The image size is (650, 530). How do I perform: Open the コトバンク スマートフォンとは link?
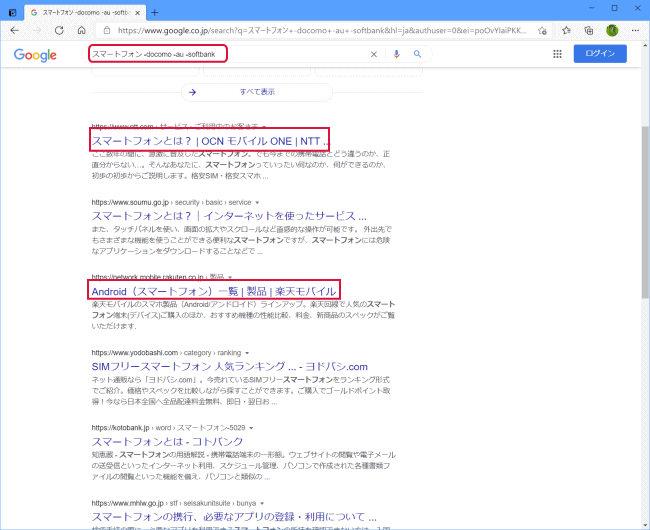pyautogui.click(x=167, y=441)
